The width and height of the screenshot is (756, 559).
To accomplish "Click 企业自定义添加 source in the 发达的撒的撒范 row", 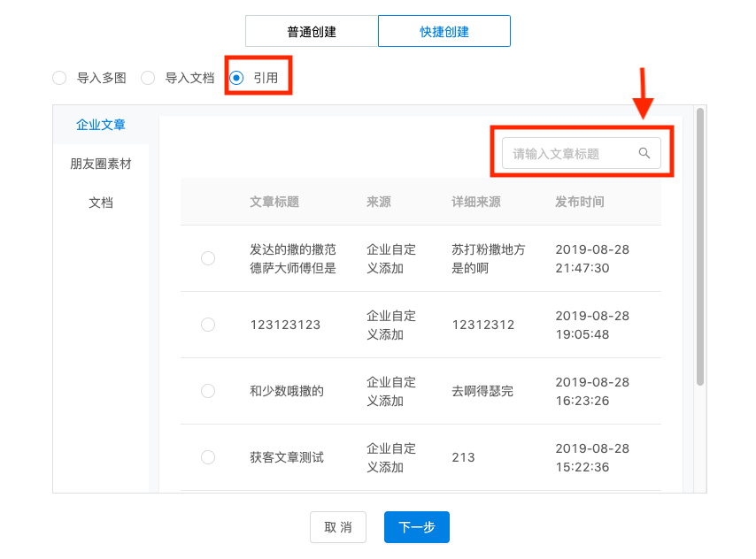I will click(391, 259).
